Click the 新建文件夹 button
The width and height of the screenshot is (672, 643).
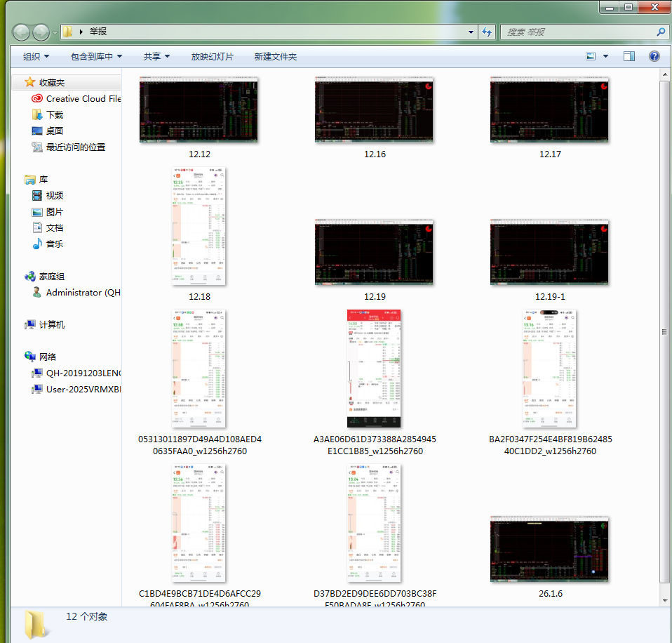pyautogui.click(x=275, y=56)
